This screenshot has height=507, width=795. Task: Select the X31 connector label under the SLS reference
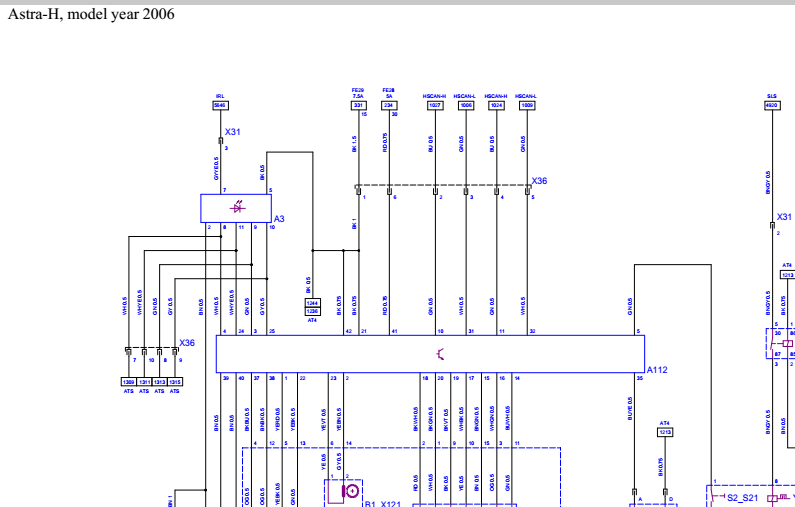coord(784,217)
